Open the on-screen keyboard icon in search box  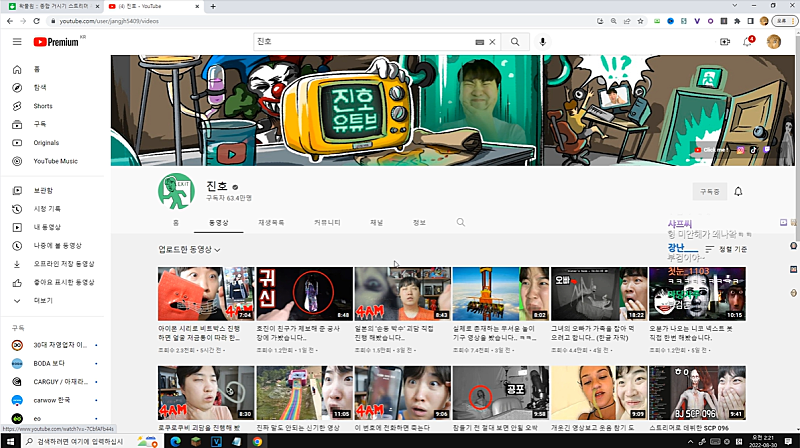(x=480, y=42)
